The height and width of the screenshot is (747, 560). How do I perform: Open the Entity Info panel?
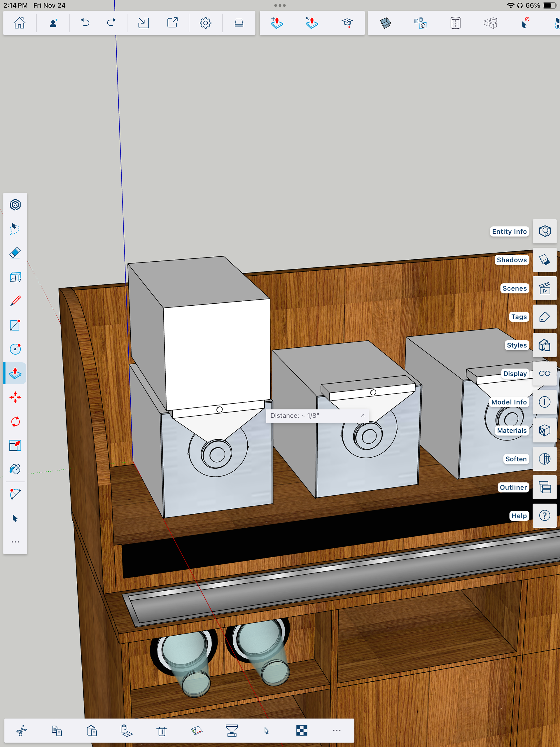[544, 231]
